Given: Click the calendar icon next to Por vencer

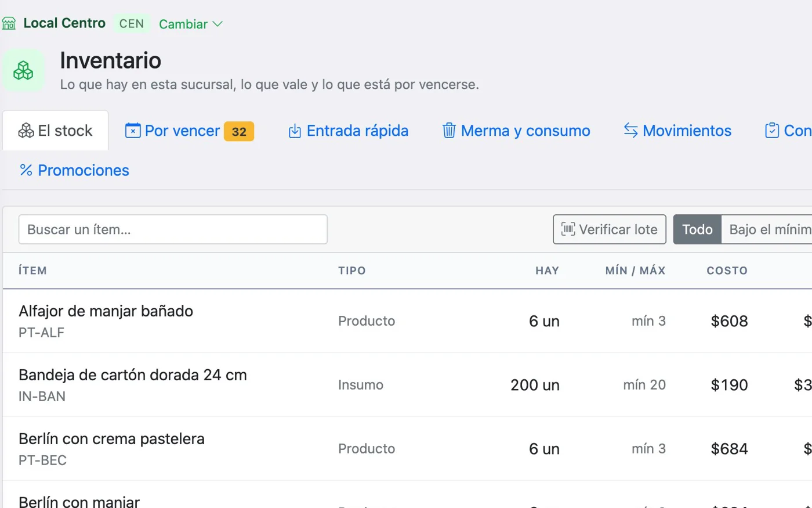Looking at the screenshot, I should pyautogui.click(x=133, y=131).
